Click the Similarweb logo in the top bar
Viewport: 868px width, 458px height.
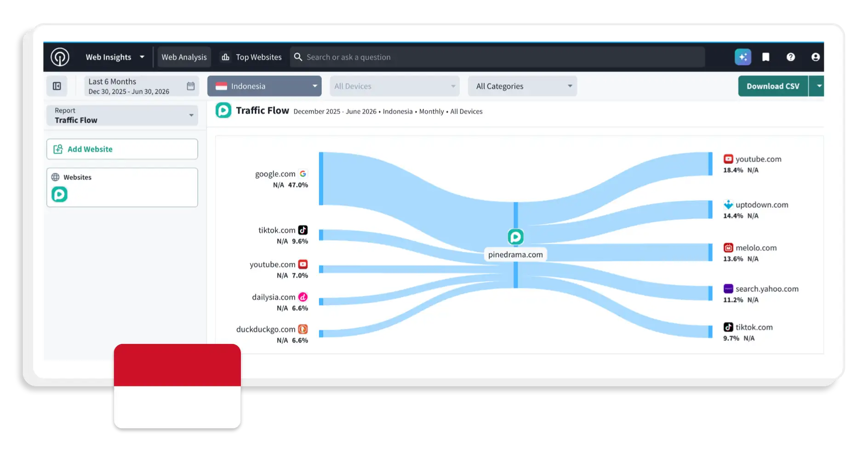[60, 57]
